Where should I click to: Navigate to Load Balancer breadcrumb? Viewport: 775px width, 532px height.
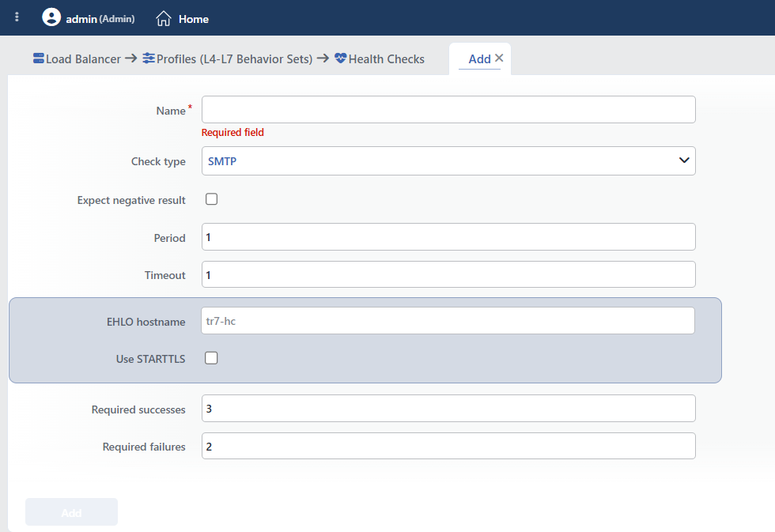83,59
